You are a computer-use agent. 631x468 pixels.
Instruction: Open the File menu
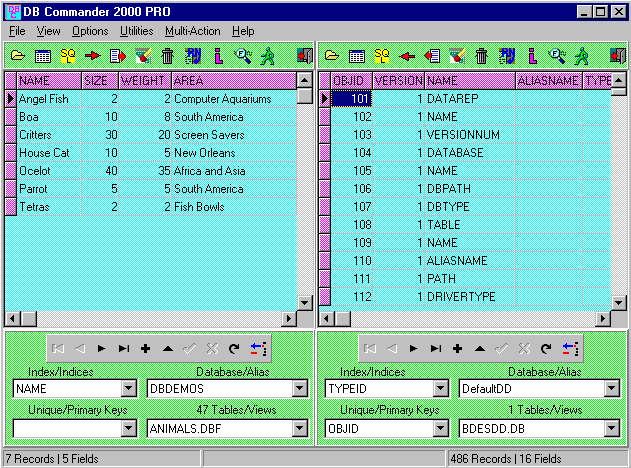(17, 31)
